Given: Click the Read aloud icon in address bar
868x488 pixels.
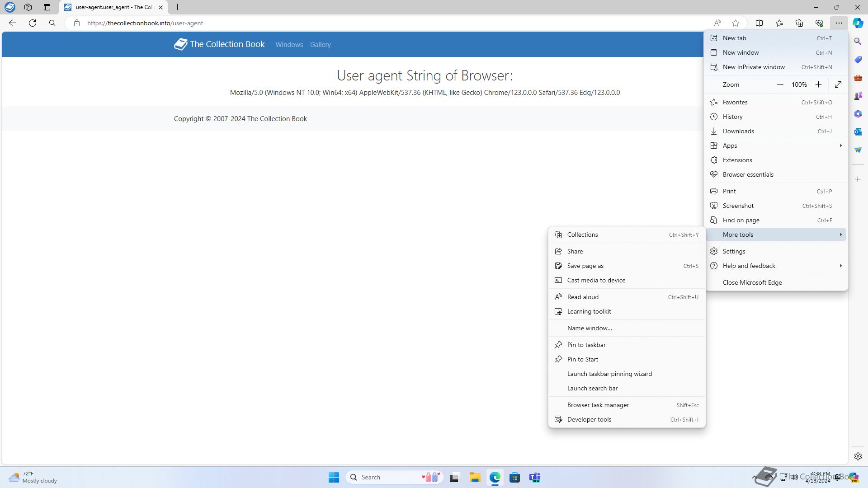Looking at the screenshot, I should coord(717,23).
